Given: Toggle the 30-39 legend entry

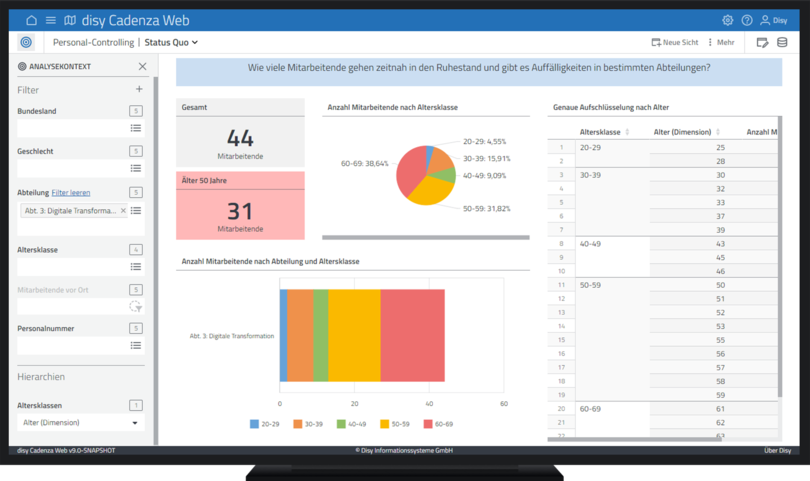Looking at the screenshot, I should pyautogui.click(x=308, y=424).
